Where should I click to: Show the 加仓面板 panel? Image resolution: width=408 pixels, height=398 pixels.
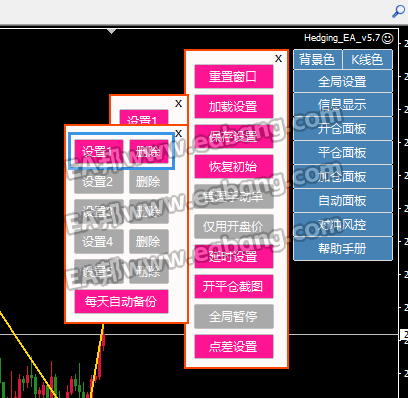click(x=343, y=177)
